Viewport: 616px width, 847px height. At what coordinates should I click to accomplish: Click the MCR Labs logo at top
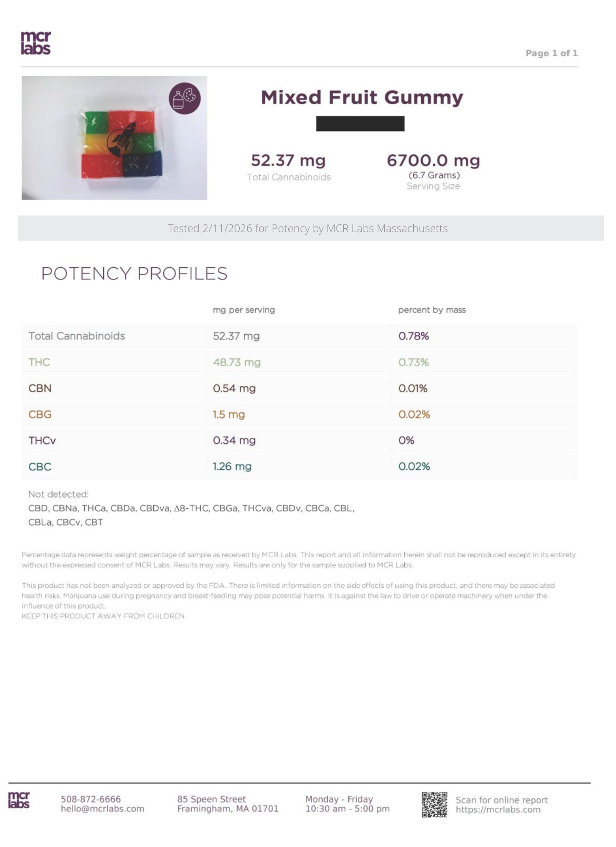pos(36,43)
